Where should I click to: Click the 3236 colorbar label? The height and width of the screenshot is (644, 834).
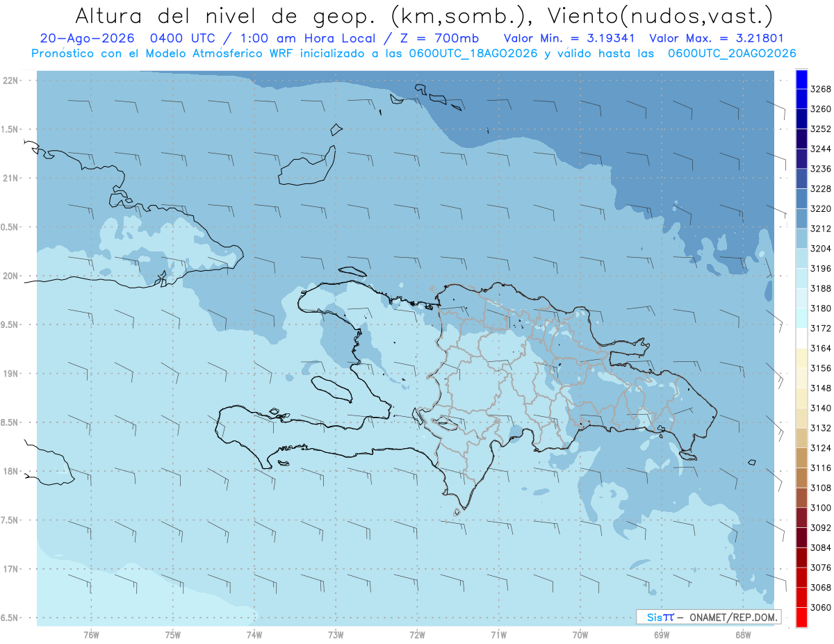(x=820, y=169)
